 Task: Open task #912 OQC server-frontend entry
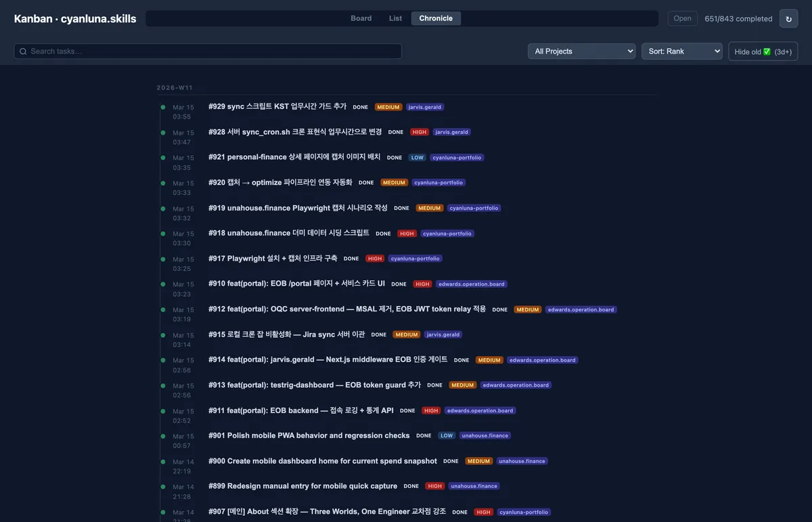tap(346, 309)
